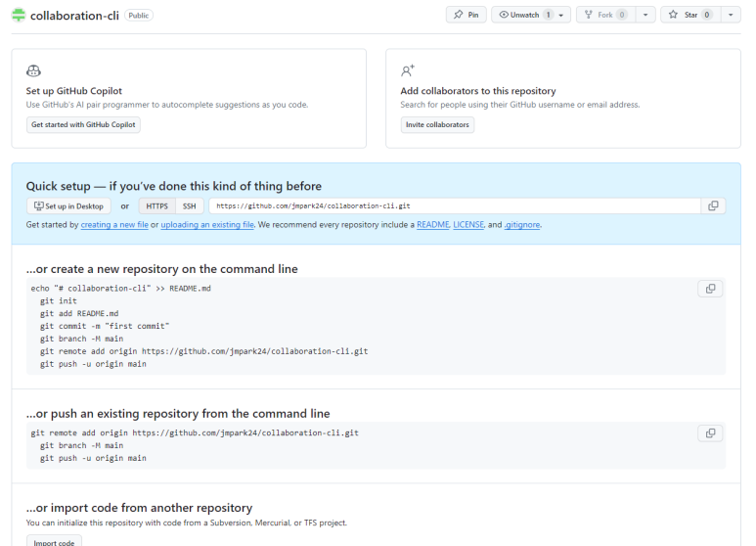The width and height of the screenshot is (756, 546).
Task: Click the Copilot icon in setup card
Action: tap(33, 70)
